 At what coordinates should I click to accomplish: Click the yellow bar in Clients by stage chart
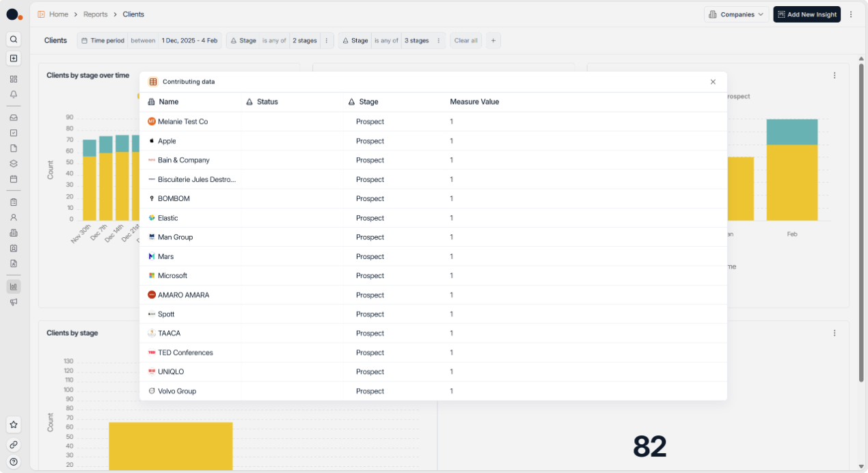point(170,446)
